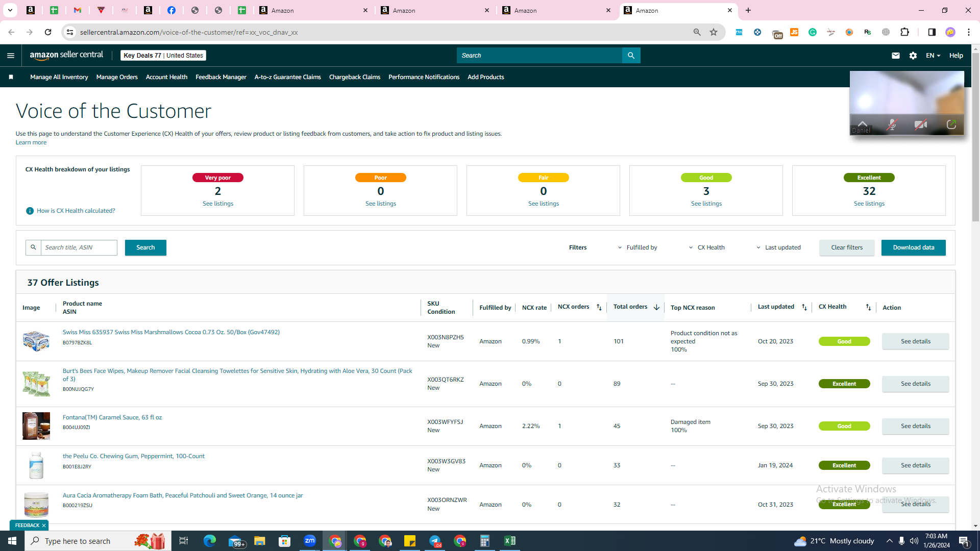
Task: Open Excel from the taskbar
Action: coord(509,541)
